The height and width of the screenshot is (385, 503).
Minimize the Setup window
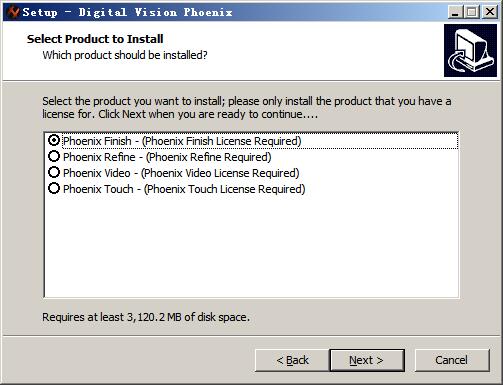click(455, 12)
